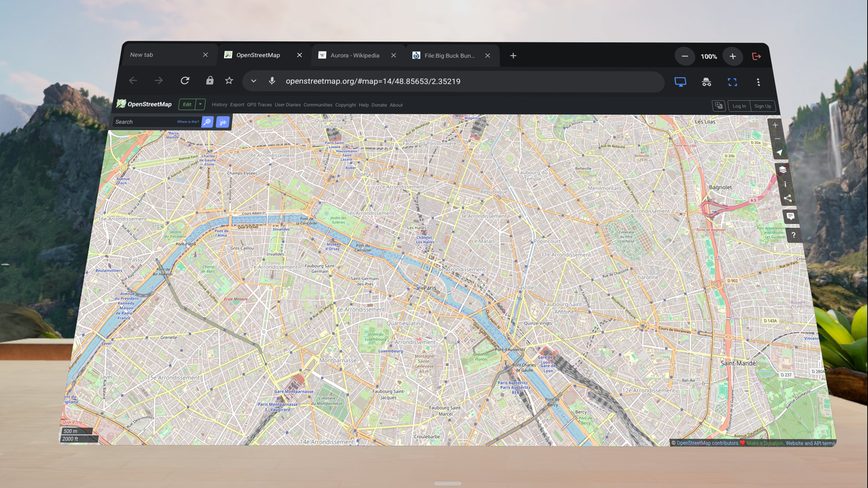Image resolution: width=868 pixels, height=488 pixels.
Task: Show my location on the map
Action: (x=780, y=152)
